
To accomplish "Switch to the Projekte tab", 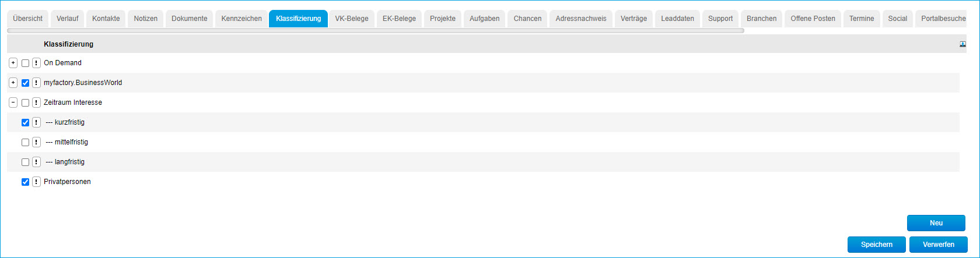I will coord(443,19).
